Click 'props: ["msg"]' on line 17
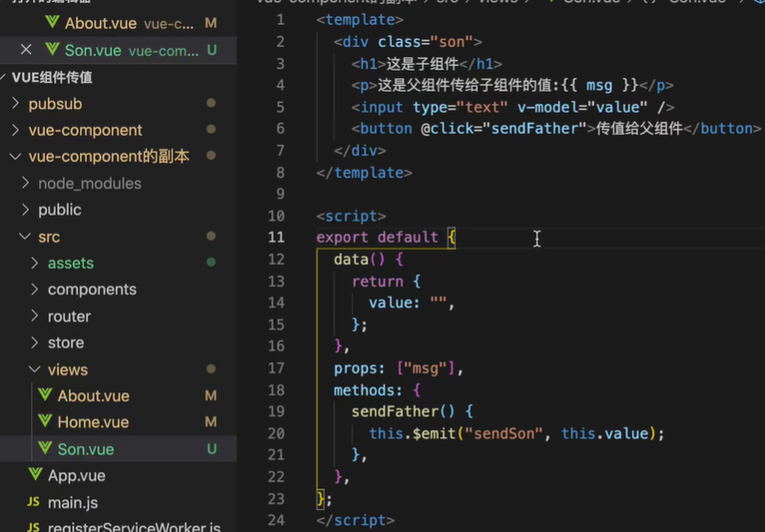Screen dimensions: 765x532 click(x=394, y=369)
